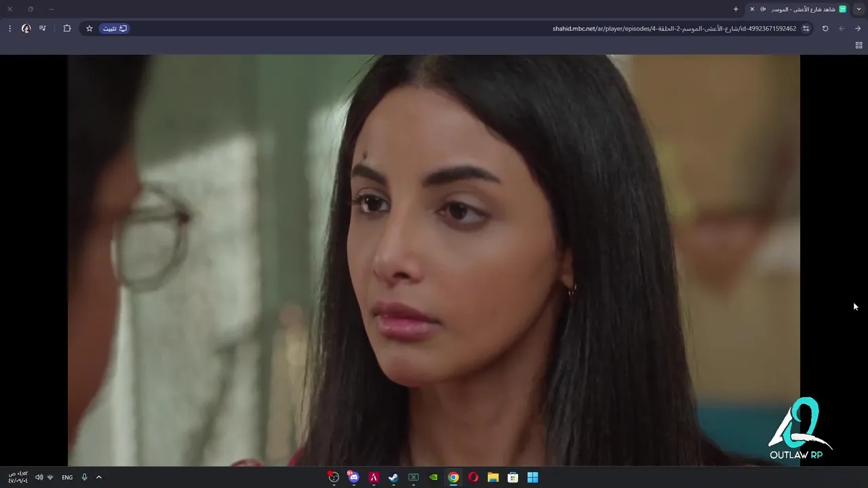868x488 pixels.
Task: Open the Chrome three-dot menu
Action: pyautogui.click(x=9, y=28)
